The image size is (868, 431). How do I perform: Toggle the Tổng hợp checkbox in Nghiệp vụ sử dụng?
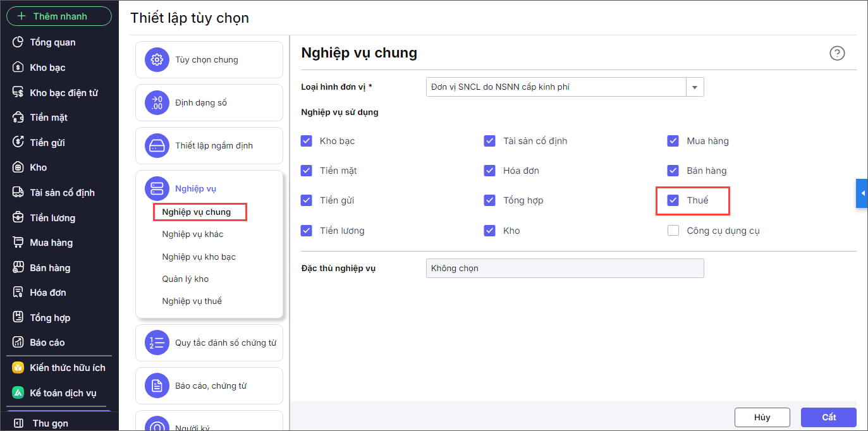point(489,200)
